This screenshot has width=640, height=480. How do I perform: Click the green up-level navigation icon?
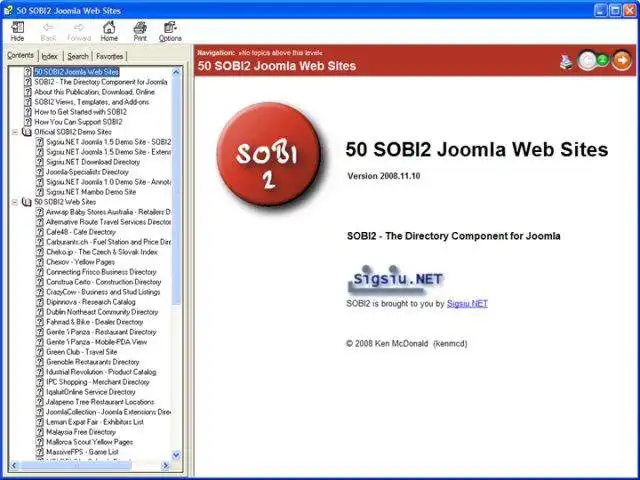click(603, 60)
